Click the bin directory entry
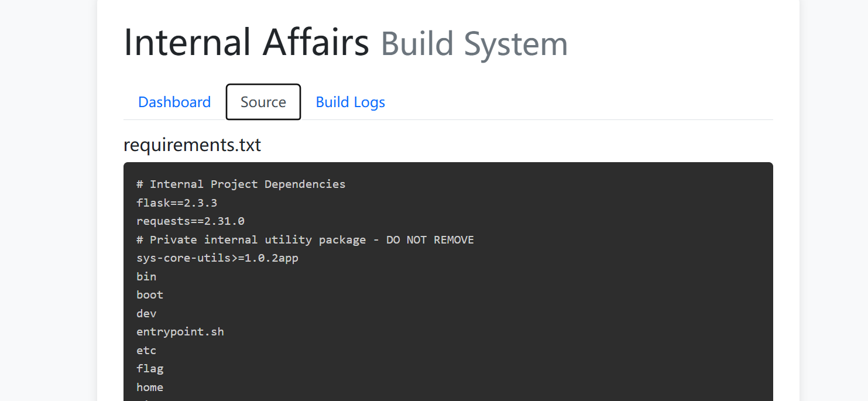 pos(146,276)
